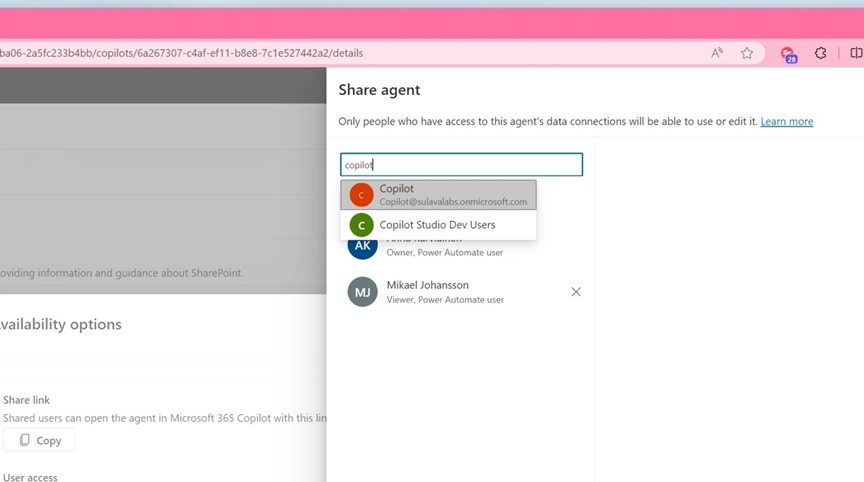
Task: Open the browser Extensions puzzle icon
Action: click(821, 53)
